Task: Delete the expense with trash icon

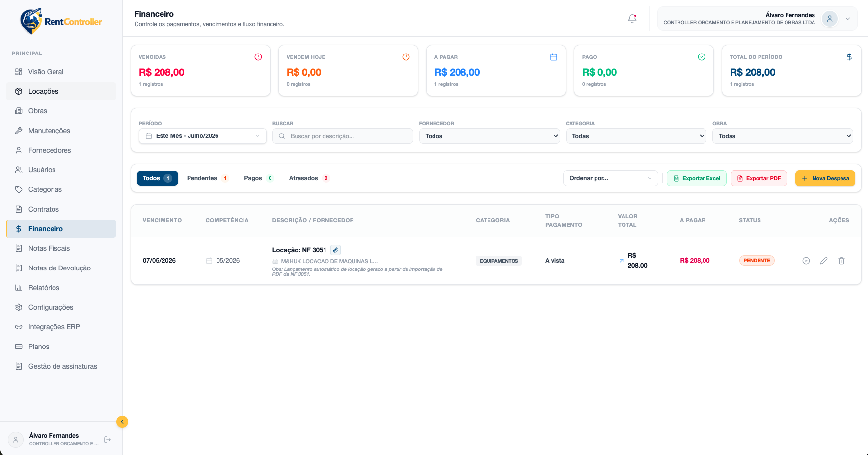Action: 841,261
